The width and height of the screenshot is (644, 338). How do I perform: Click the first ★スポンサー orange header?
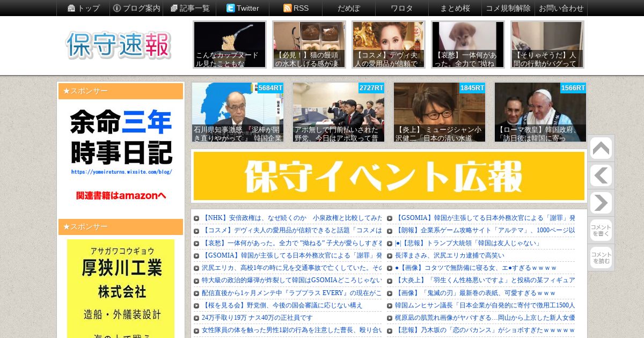[121, 91]
